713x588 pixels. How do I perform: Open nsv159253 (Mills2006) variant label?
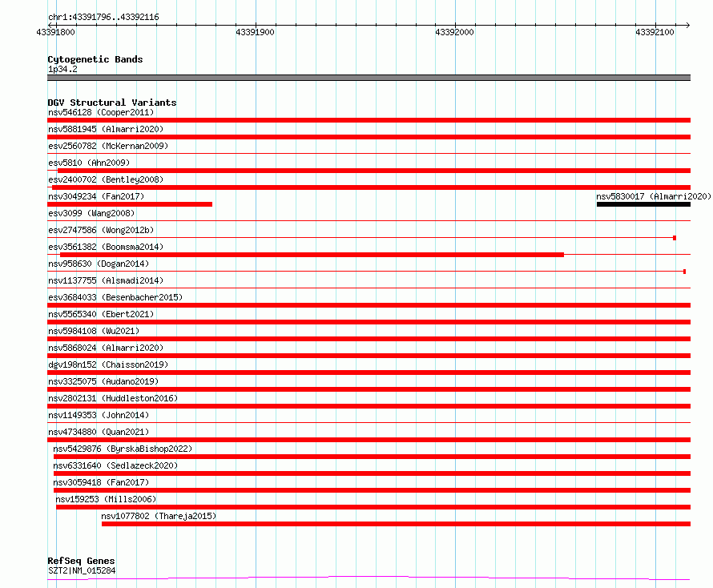coord(106,499)
